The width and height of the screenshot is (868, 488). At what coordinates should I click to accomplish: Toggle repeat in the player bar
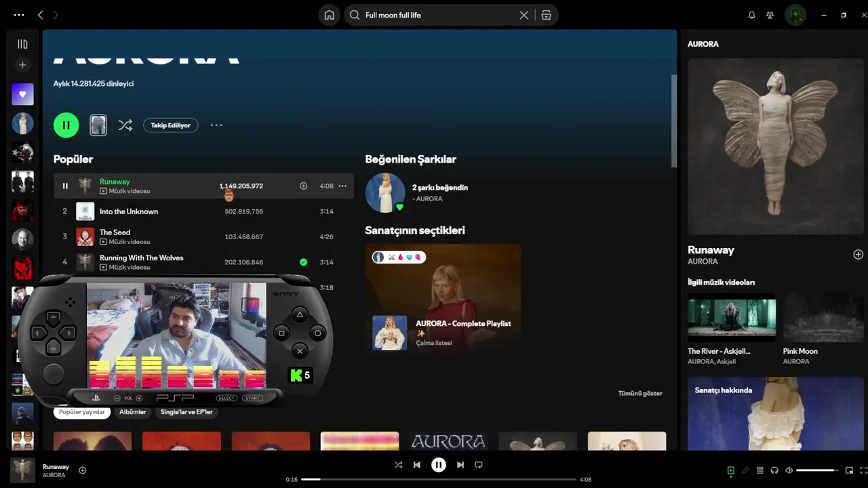(479, 465)
